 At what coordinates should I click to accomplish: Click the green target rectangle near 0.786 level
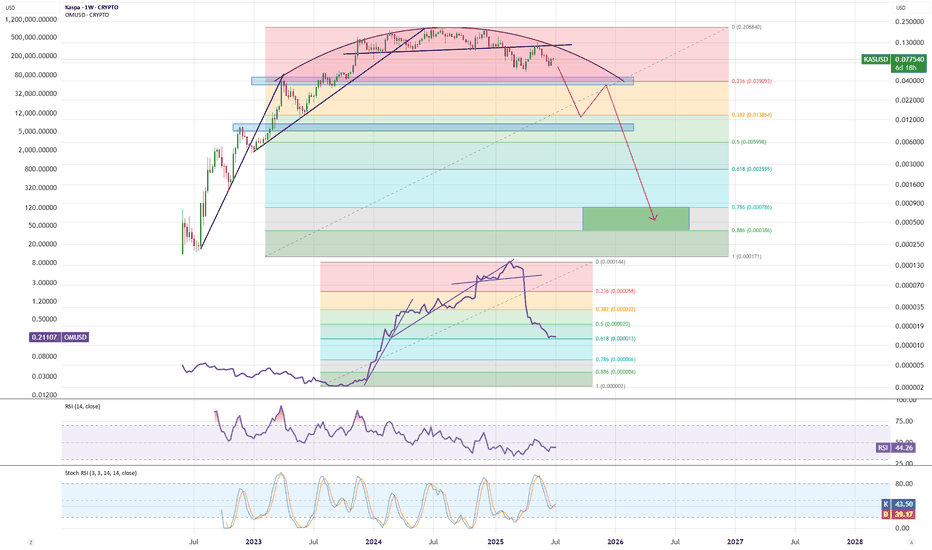point(635,219)
